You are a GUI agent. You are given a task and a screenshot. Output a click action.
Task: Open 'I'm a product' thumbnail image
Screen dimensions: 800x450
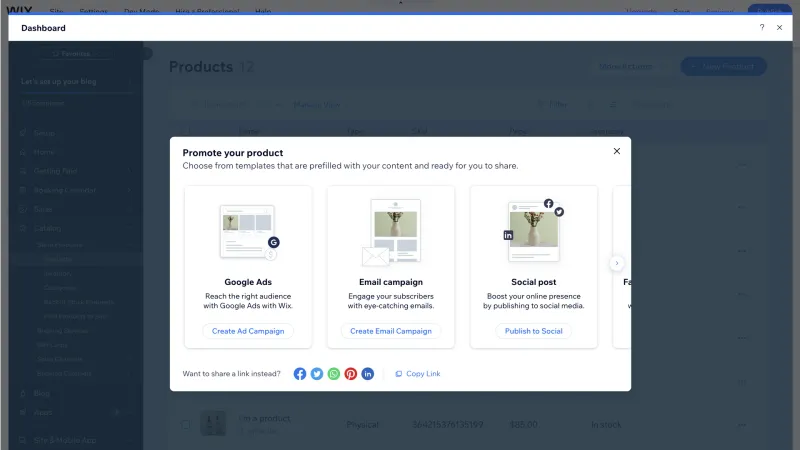tap(213, 423)
